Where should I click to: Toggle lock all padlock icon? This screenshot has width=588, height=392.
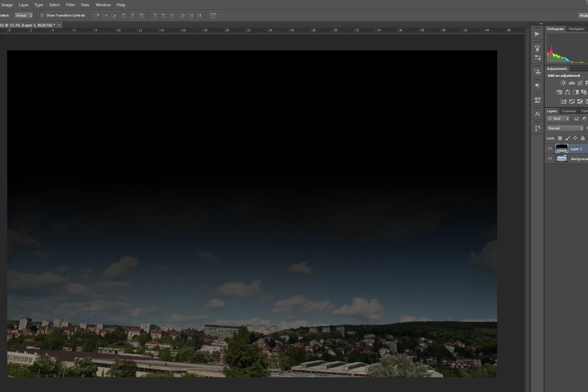[583, 138]
